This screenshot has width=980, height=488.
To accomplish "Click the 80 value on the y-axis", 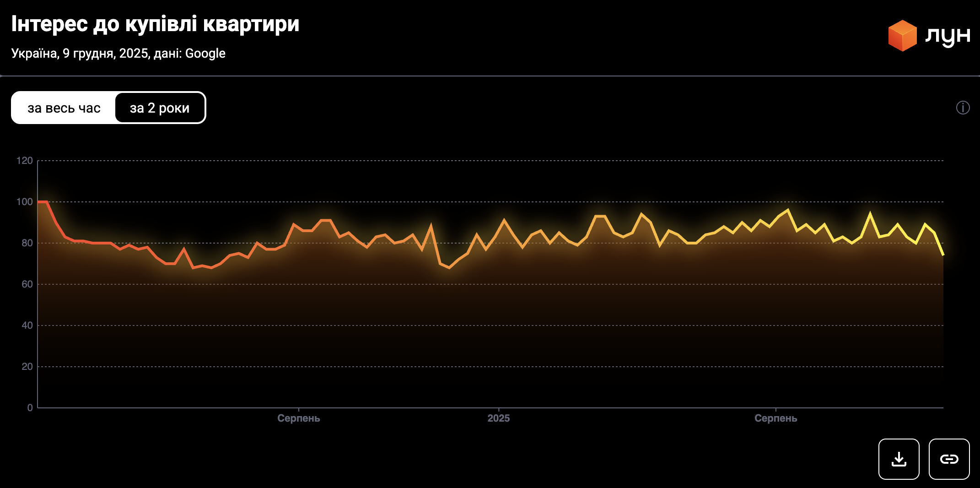I will pyautogui.click(x=27, y=243).
